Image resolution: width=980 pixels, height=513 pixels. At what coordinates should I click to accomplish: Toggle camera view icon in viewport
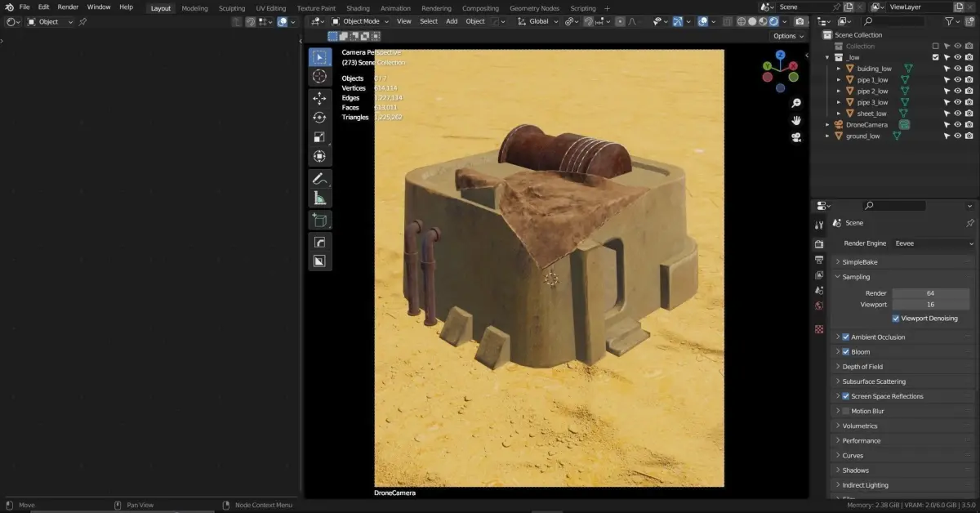[796, 137]
